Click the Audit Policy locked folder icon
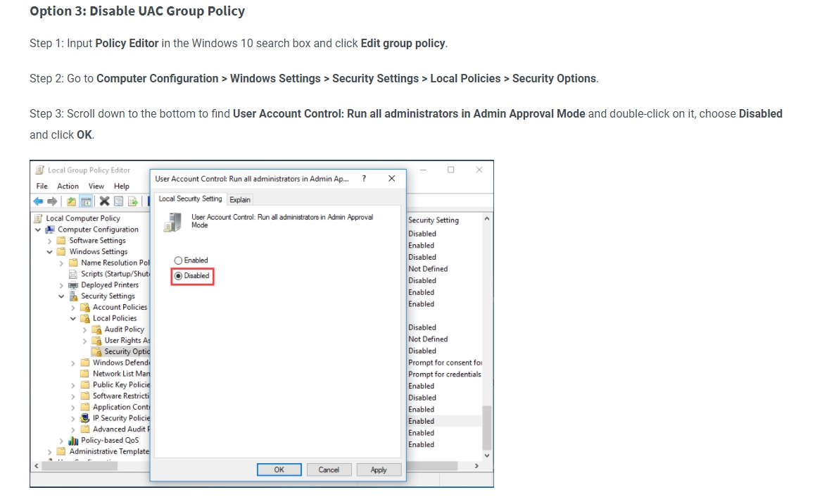Viewport: 815px width, 504px height. 96,329
